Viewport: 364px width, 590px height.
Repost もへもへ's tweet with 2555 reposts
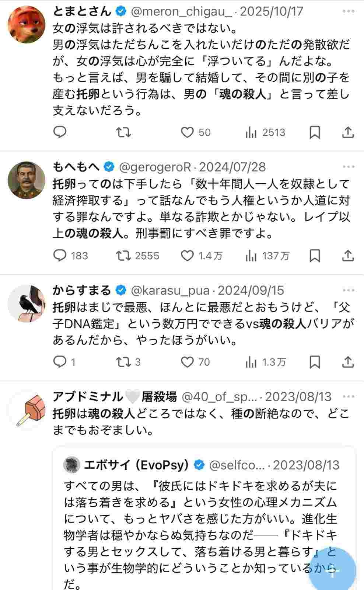pos(123,256)
